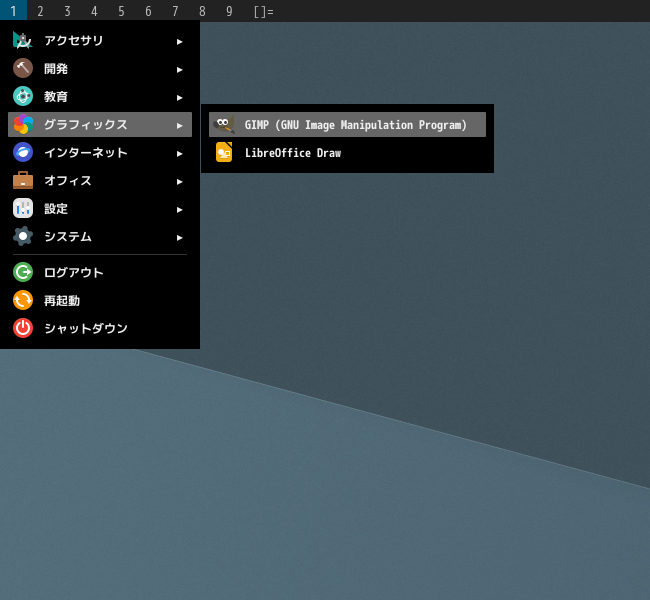Screen dimensions: 650x600
Task: Switch to workspace tag 5
Action: click(x=121, y=11)
